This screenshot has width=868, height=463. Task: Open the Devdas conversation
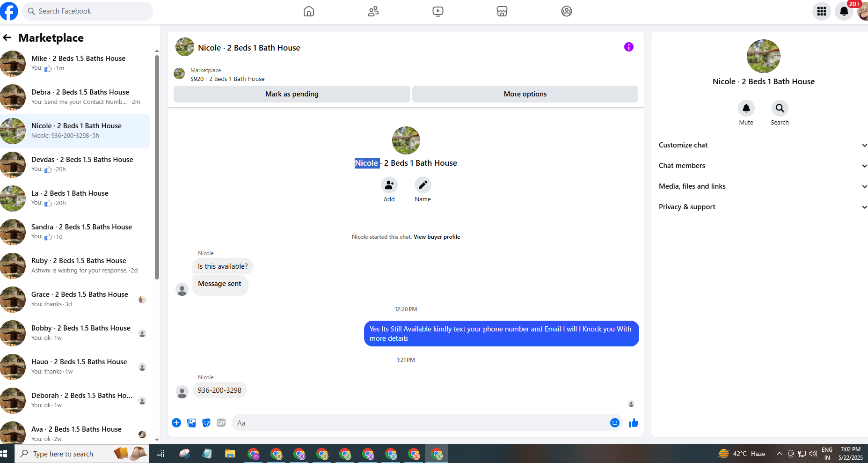click(x=75, y=165)
